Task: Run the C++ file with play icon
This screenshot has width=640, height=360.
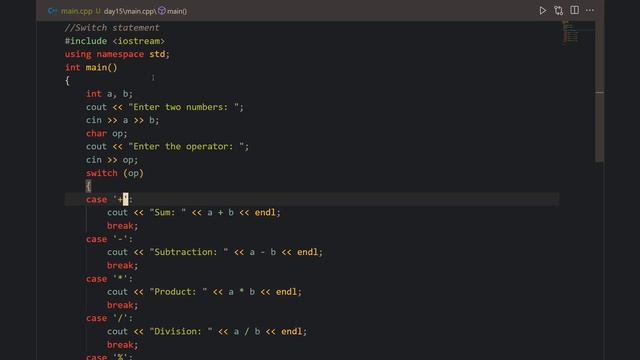Action: pos(542,10)
